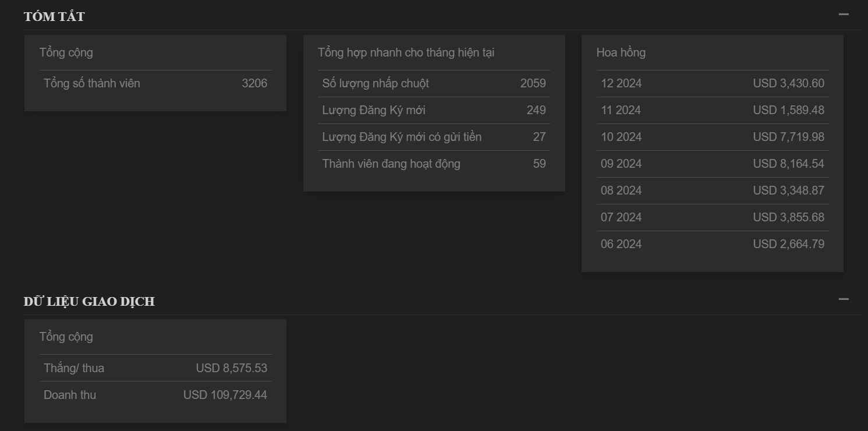Click Tổng cộng title in the transaction card
Screen dimensions: 868x431
(x=66, y=337)
